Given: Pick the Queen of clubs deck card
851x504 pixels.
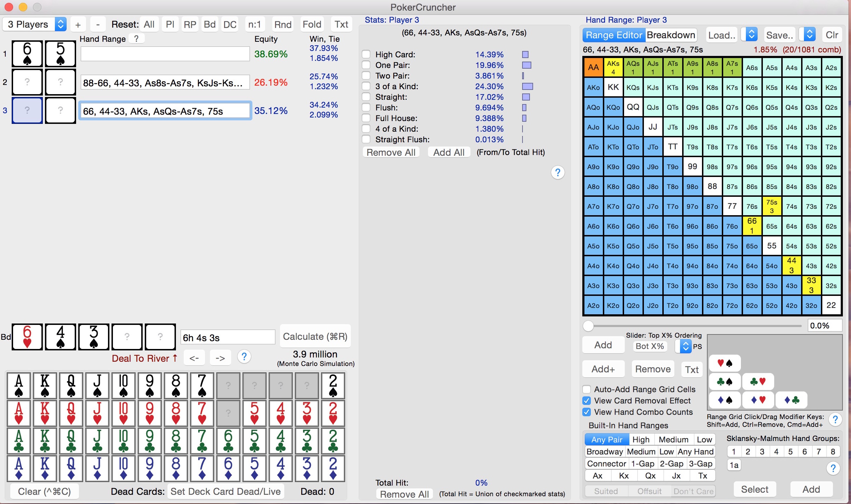Looking at the screenshot, I should (x=71, y=440).
